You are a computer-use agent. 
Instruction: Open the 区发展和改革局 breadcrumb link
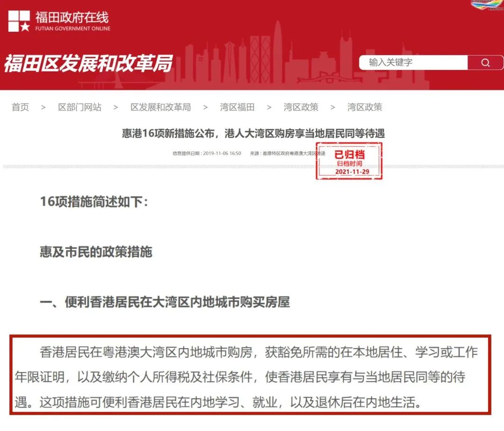(161, 107)
